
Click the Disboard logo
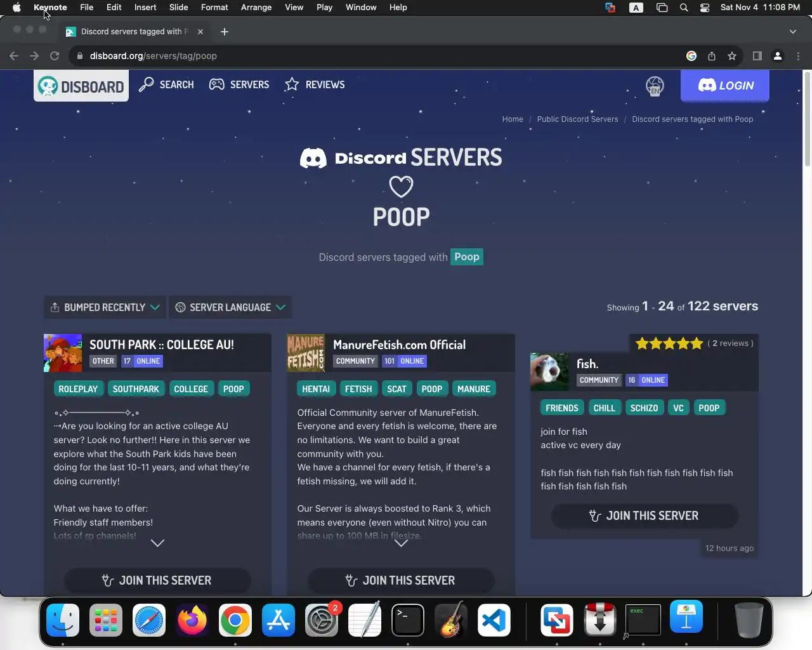81,86
